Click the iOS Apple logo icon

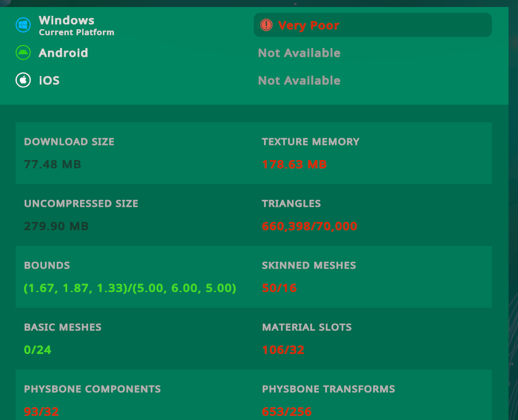[x=23, y=80]
